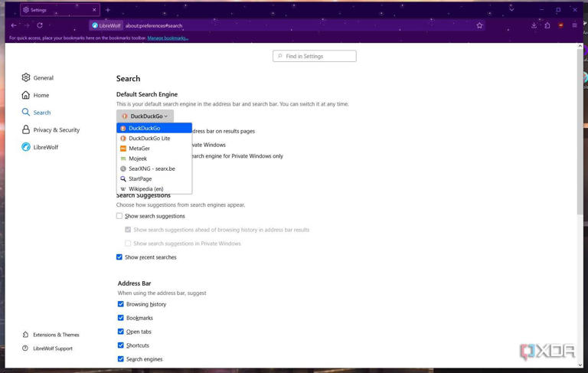The image size is (588, 373).
Task: Enable Show search suggestions checkbox
Action: 119,216
